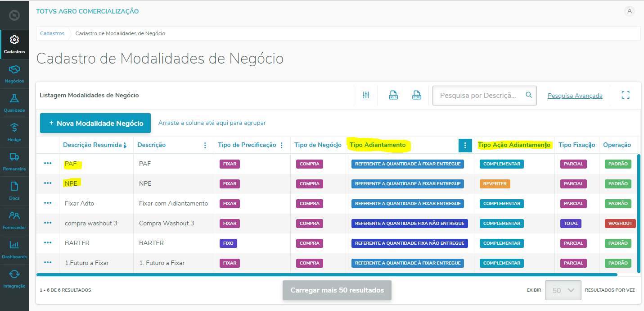Open Dashboards chart sidebar item

(14, 250)
